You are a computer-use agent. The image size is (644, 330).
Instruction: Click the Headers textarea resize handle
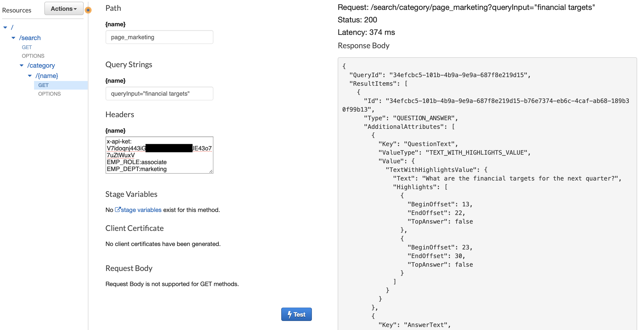(211, 171)
